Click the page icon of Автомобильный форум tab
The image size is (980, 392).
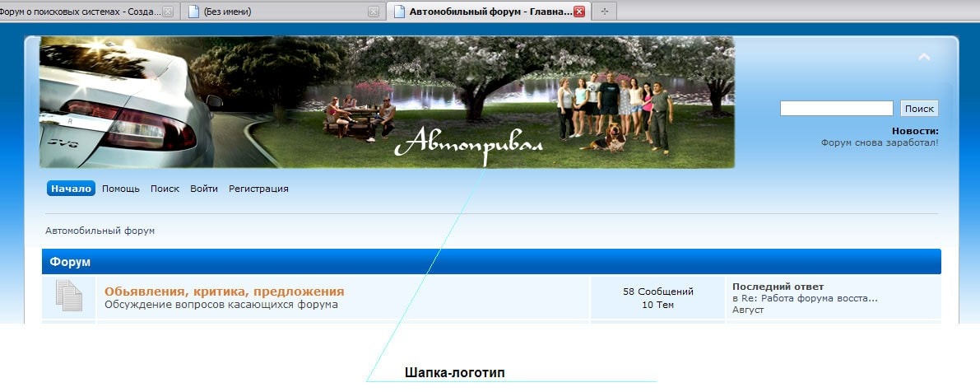(x=399, y=12)
